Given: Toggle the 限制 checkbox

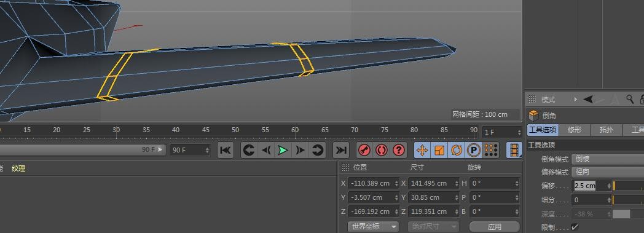Looking at the screenshot, I should tap(575, 227).
